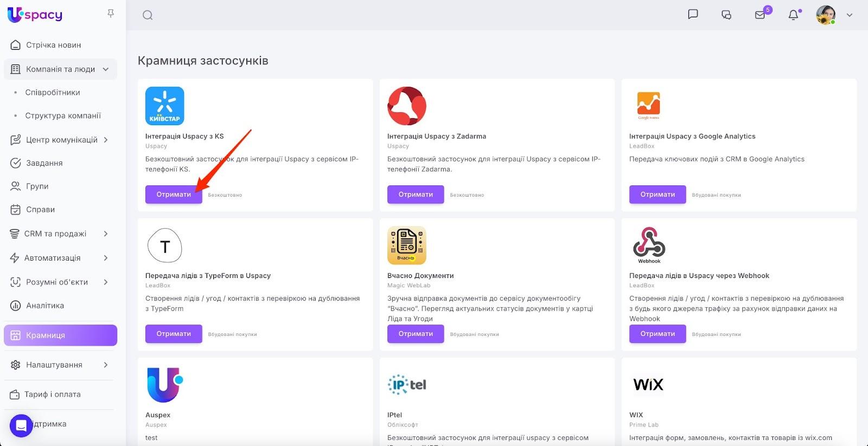Screen dimensions: 868x446
Task: Open the mail inbox icon
Action: (x=760, y=15)
